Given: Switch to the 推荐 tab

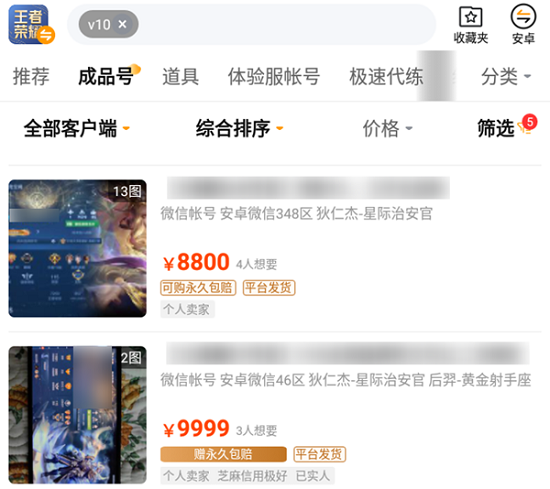Looking at the screenshot, I should (31, 76).
